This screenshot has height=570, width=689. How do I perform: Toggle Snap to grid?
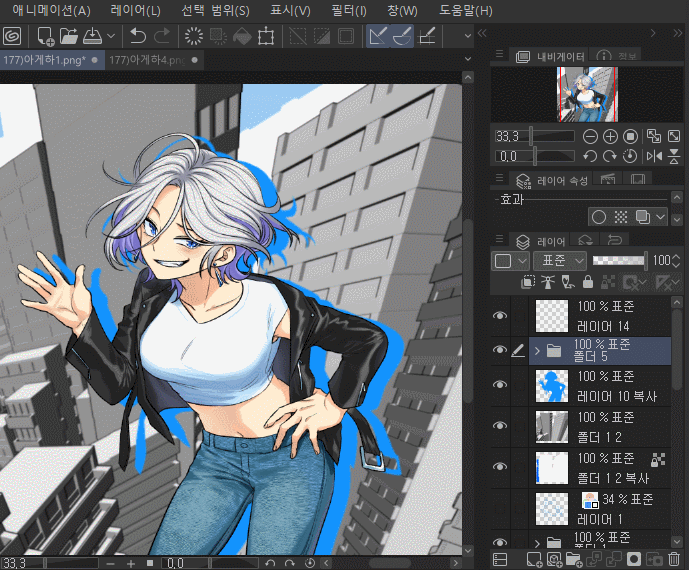tap(426, 36)
